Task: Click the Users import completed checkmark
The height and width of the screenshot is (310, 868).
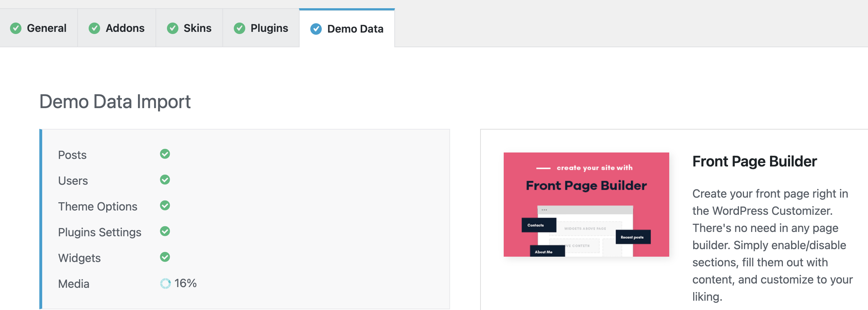Action: click(165, 180)
